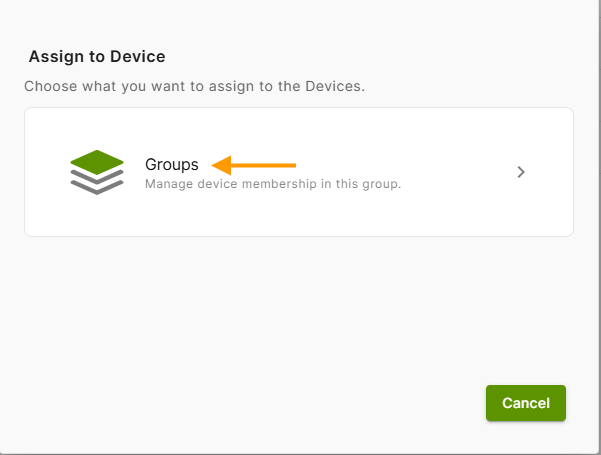Cancel the Assign to Device dialog
The width and height of the screenshot is (601, 455).
(526, 403)
